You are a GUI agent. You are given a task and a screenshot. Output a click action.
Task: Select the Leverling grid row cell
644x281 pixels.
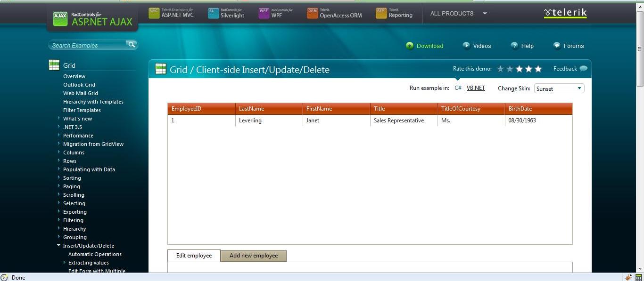click(x=269, y=120)
